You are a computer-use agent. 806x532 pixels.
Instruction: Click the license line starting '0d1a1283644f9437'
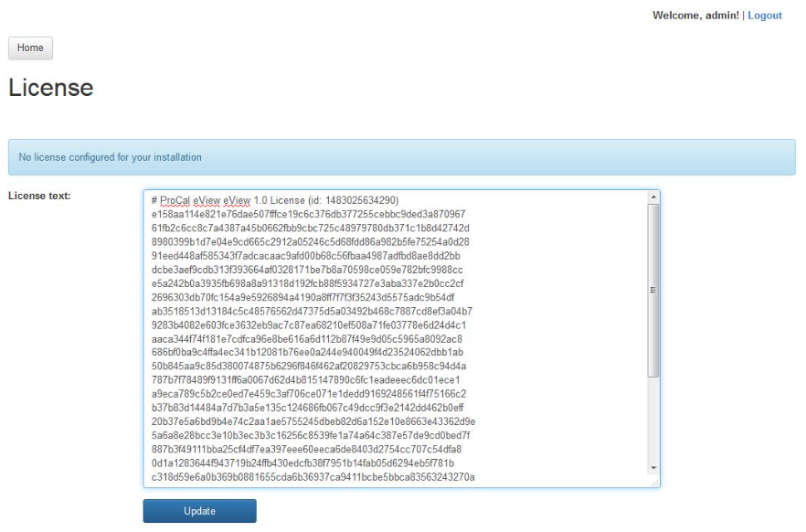(302, 463)
